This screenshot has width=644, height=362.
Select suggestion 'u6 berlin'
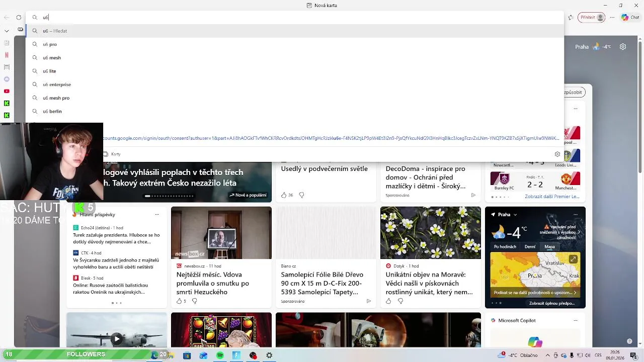tap(294, 111)
